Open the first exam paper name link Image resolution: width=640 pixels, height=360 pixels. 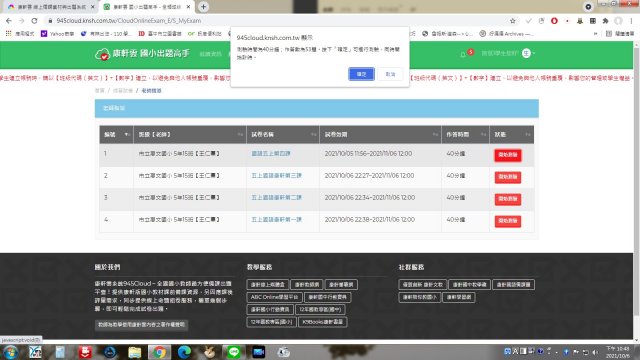pyautogui.click(x=271, y=153)
